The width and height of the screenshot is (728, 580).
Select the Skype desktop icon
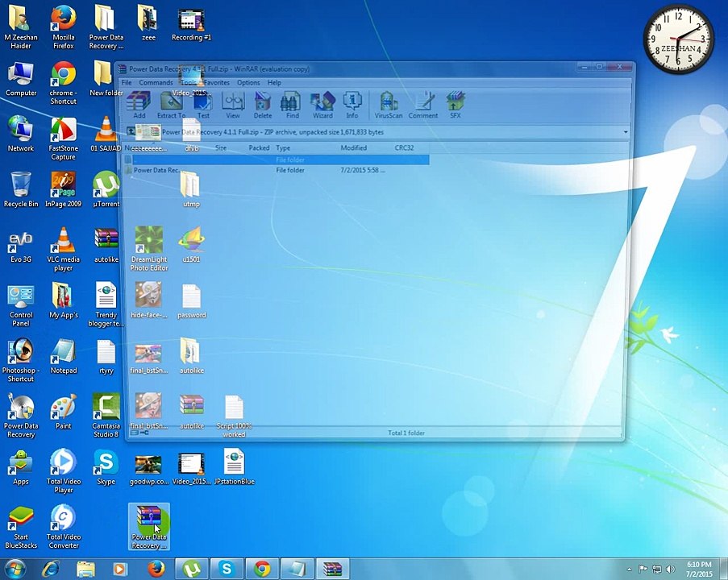pos(106,467)
